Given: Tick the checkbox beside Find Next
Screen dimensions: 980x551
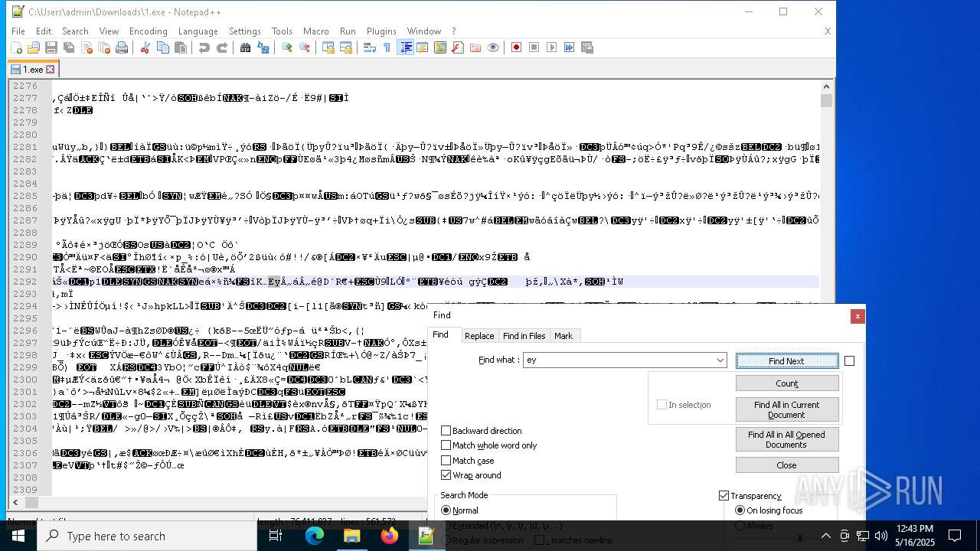Looking at the screenshot, I should point(849,360).
